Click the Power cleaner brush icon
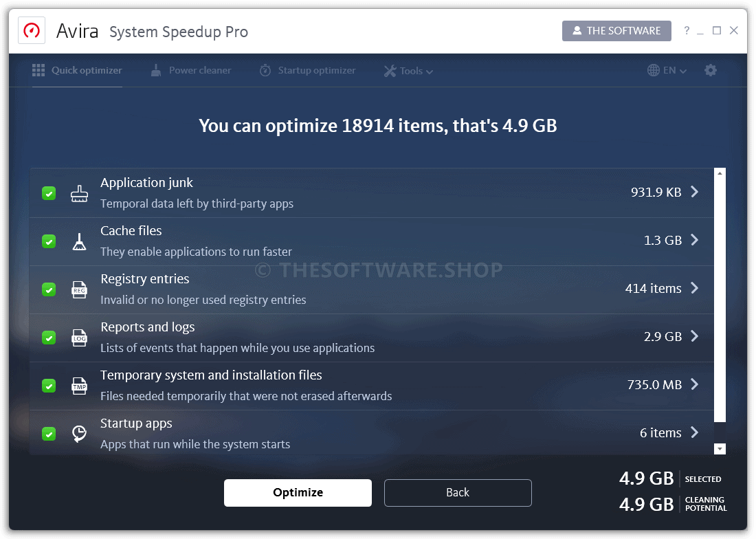Image resolution: width=756 pixels, height=539 pixels. click(156, 70)
